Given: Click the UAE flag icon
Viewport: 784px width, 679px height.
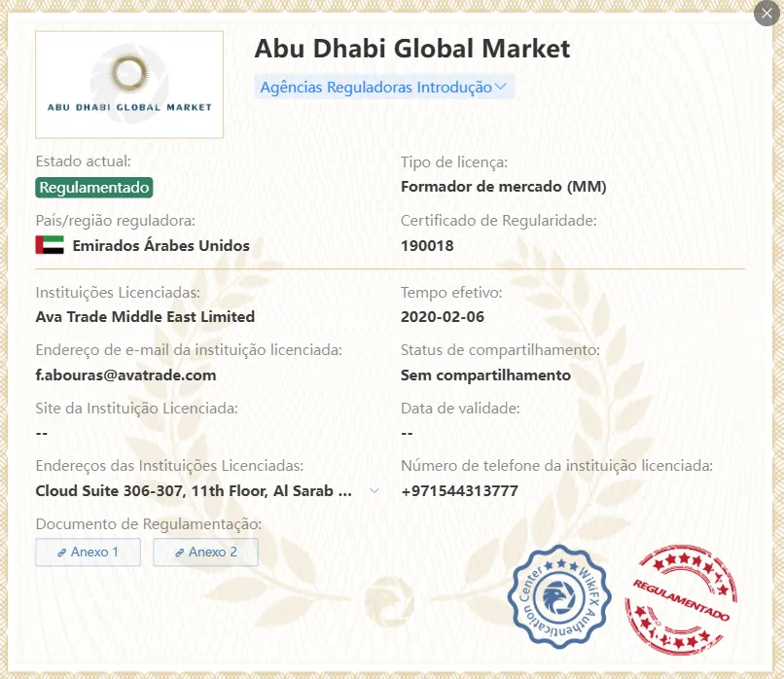Looking at the screenshot, I should [x=50, y=245].
